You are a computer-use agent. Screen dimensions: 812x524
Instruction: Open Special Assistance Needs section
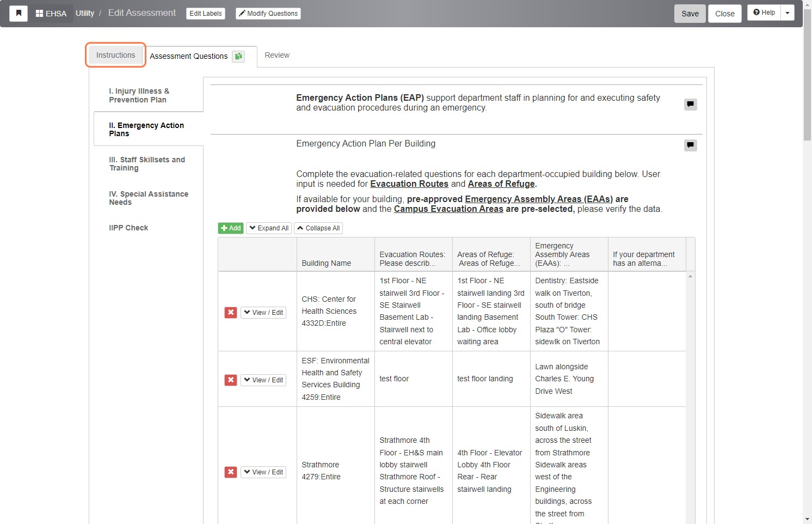(x=149, y=198)
